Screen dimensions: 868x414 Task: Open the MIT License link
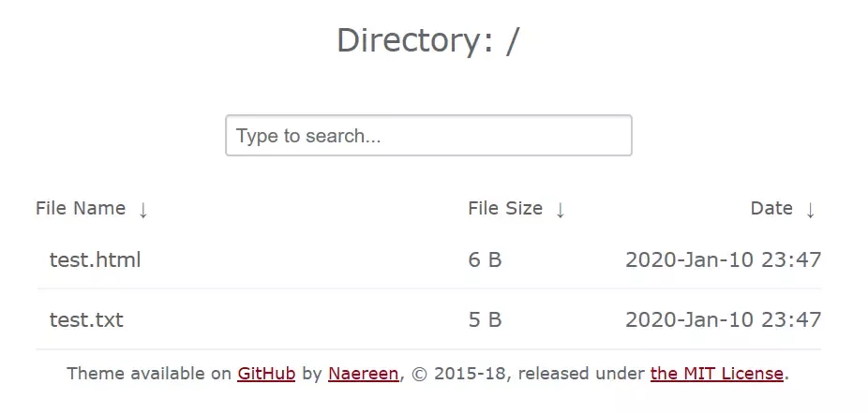(x=717, y=374)
